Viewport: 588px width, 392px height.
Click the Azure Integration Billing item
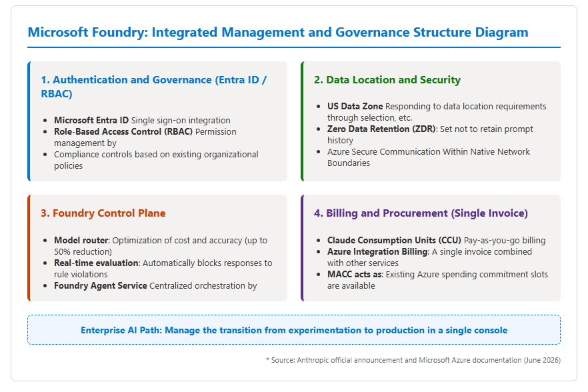pyautogui.click(x=429, y=257)
